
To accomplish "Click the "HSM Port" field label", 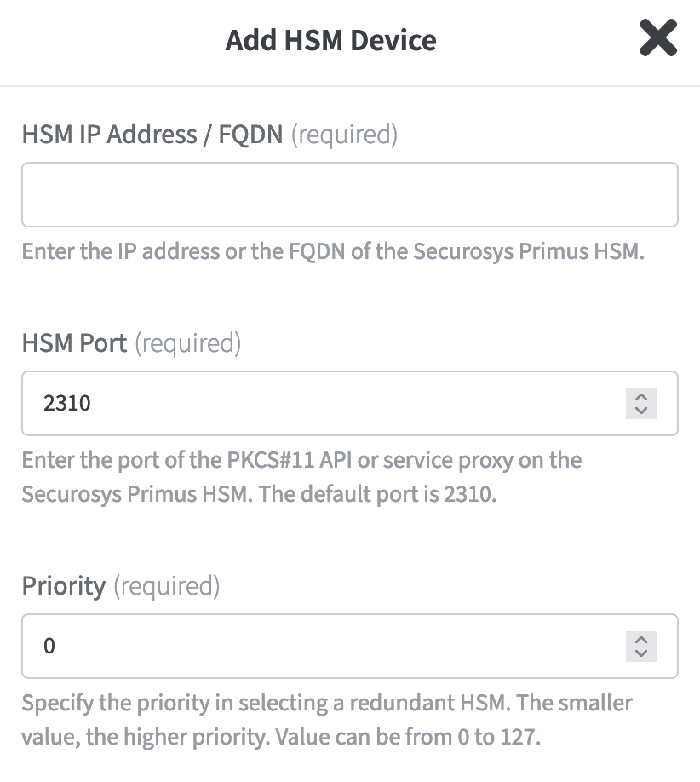I will click(x=74, y=343).
